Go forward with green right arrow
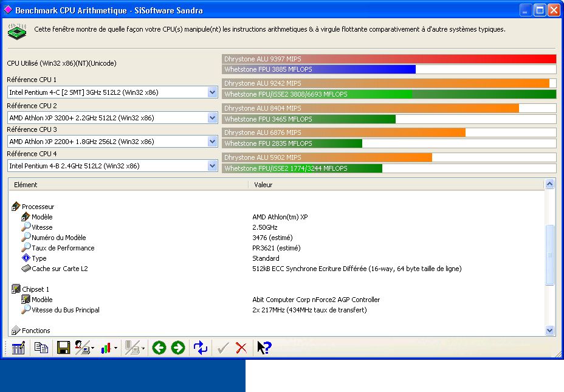Viewport: 564px width, 392px height. tap(178, 348)
